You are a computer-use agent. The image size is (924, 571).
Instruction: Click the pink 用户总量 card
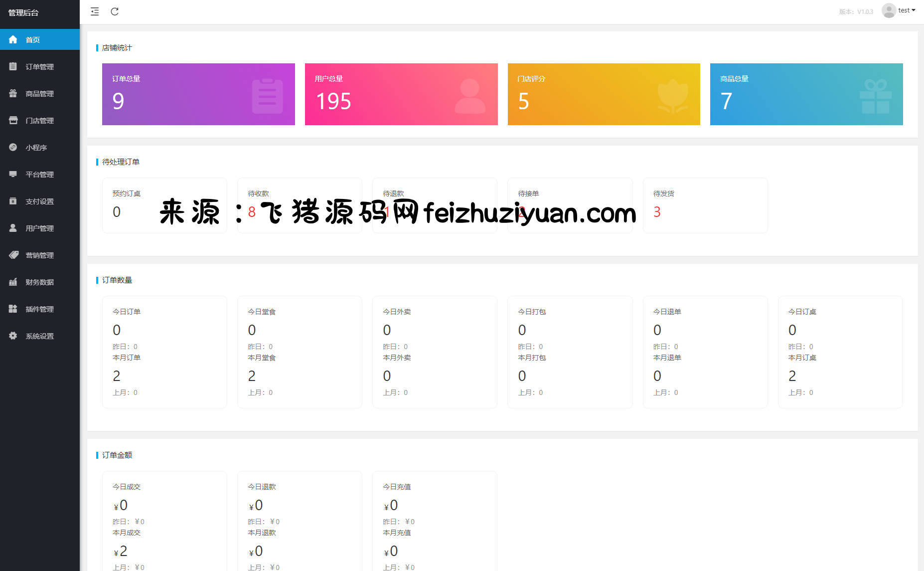tap(401, 94)
